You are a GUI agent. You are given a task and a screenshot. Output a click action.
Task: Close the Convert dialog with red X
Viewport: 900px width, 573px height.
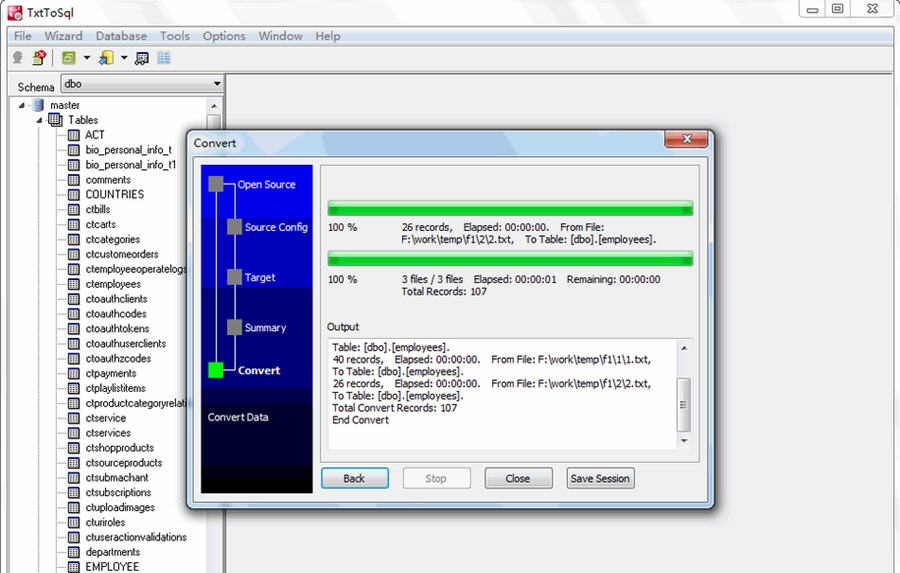686,139
